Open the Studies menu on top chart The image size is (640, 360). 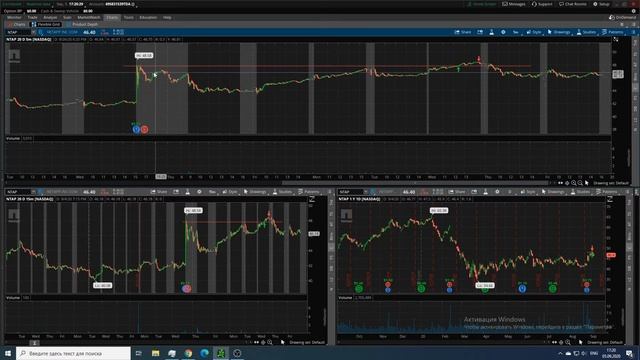click(x=586, y=32)
